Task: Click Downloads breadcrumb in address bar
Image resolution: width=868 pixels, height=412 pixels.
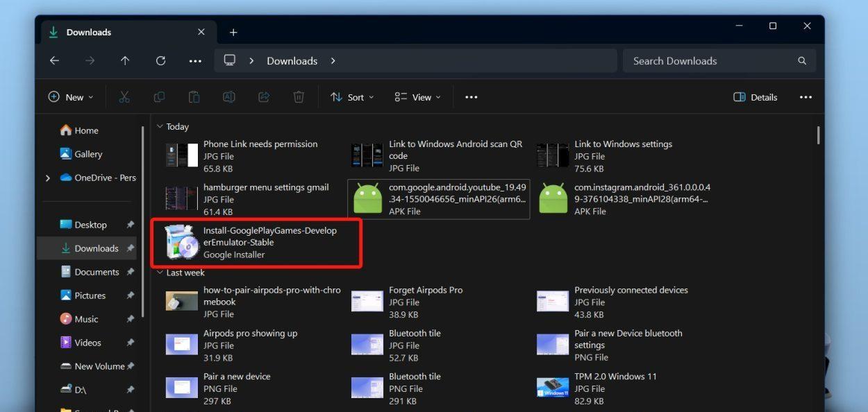Action: [292, 61]
